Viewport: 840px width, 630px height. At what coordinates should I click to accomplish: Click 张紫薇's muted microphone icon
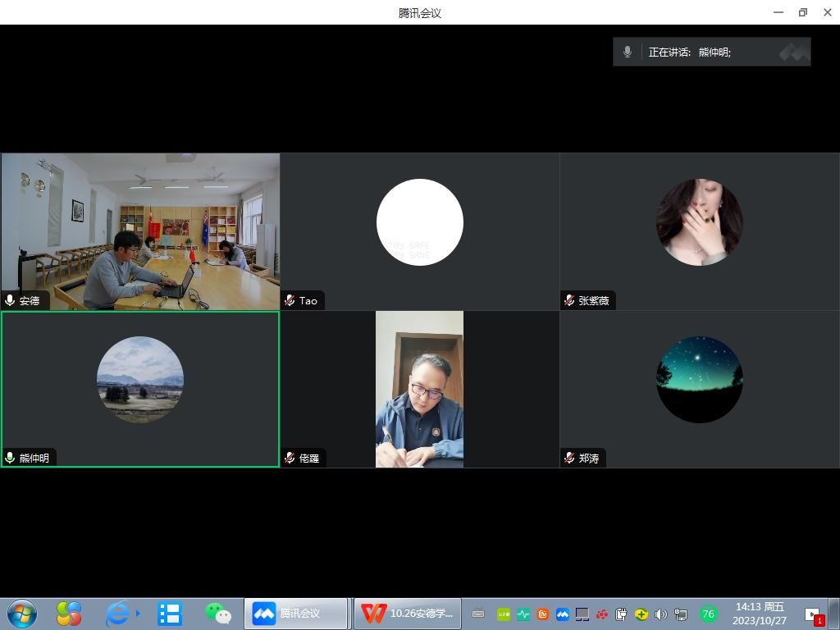click(x=569, y=301)
